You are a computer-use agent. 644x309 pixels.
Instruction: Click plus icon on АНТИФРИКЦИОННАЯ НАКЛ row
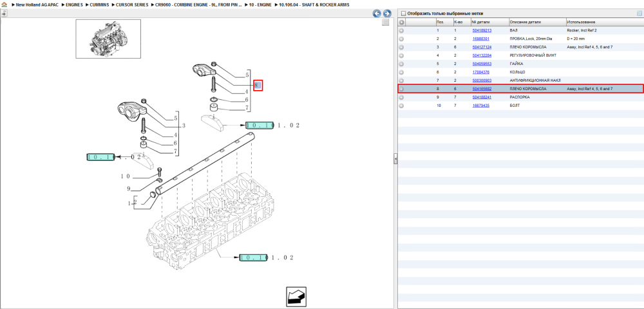(x=402, y=80)
